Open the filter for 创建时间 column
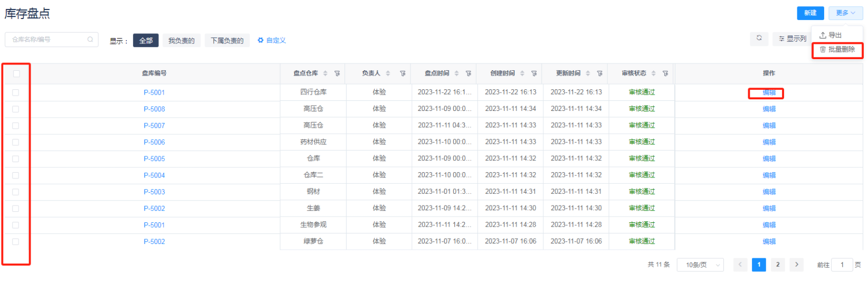868x300 pixels. 534,73
